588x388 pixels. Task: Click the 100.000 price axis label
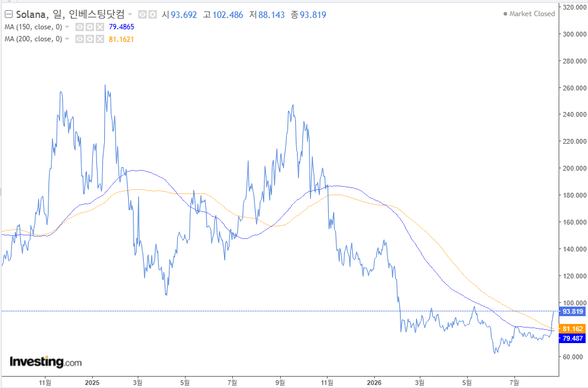pyautogui.click(x=574, y=303)
